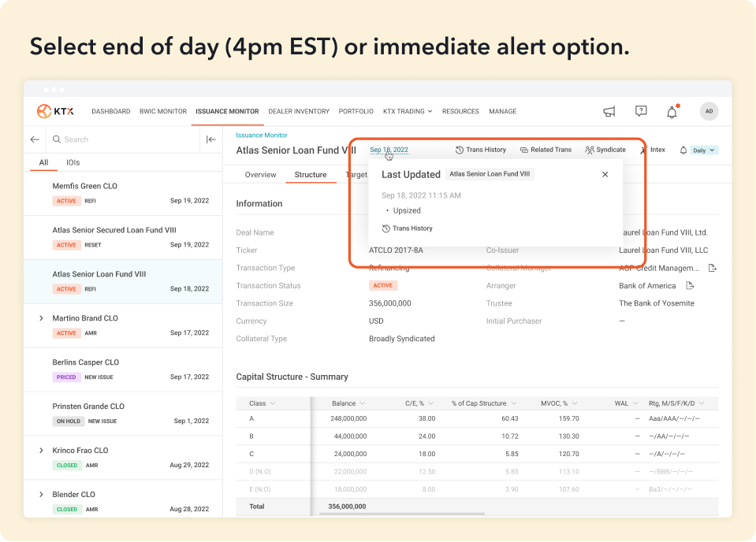Click Total balance 356,000,000 cell
Viewport: 756px width, 542px height.
click(347, 507)
